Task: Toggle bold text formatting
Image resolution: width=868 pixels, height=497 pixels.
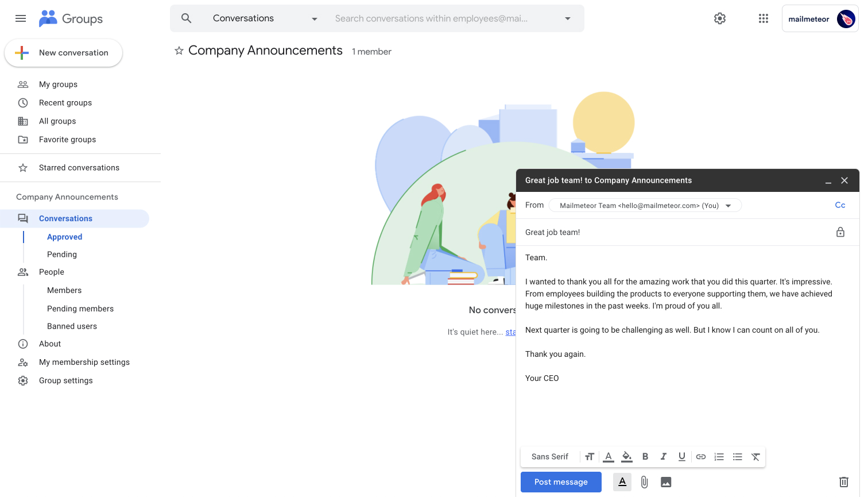Action: 645,456
